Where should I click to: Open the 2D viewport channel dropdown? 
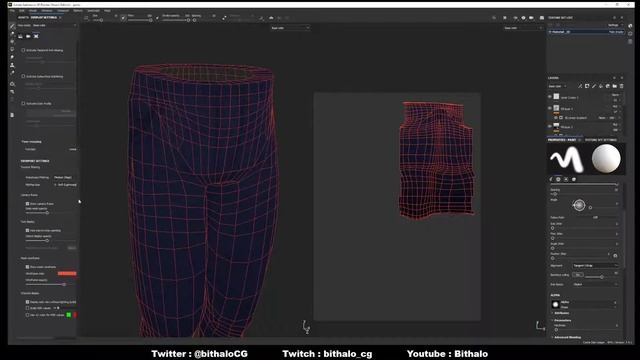point(523,28)
